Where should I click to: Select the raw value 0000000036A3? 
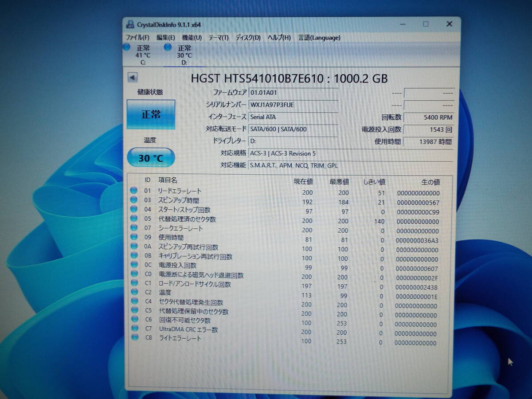coord(418,240)
